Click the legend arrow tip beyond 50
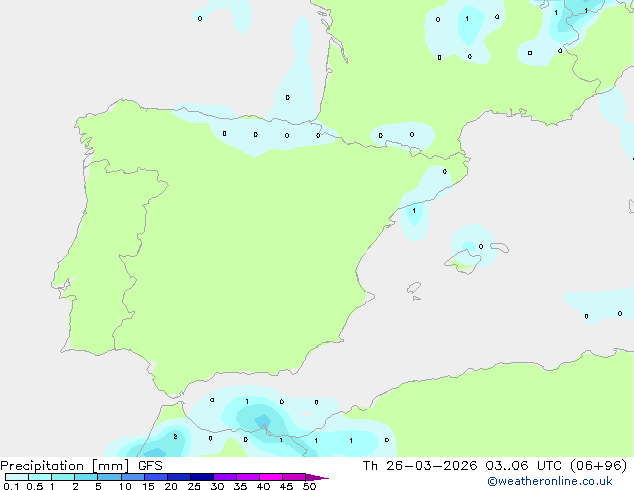 (317, 477)
